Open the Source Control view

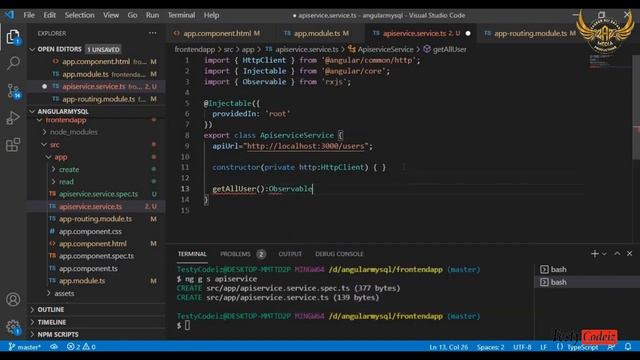pos(13,91)
